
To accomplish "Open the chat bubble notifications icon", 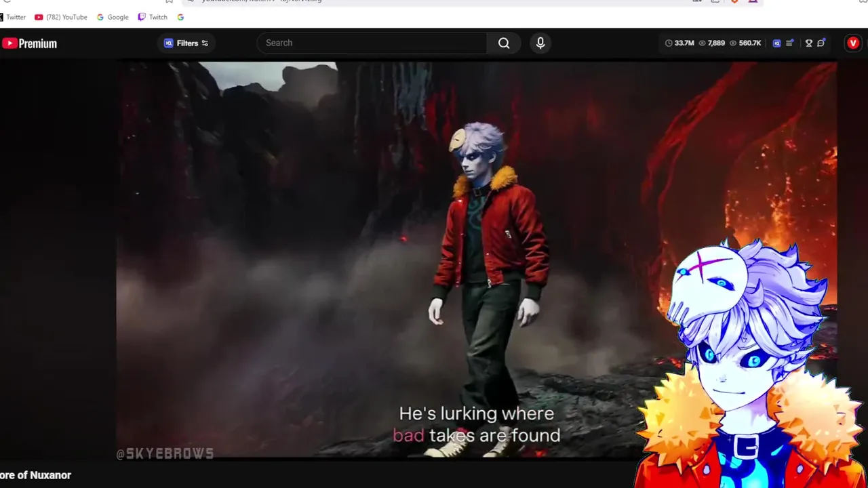I will tap(821, 43).
